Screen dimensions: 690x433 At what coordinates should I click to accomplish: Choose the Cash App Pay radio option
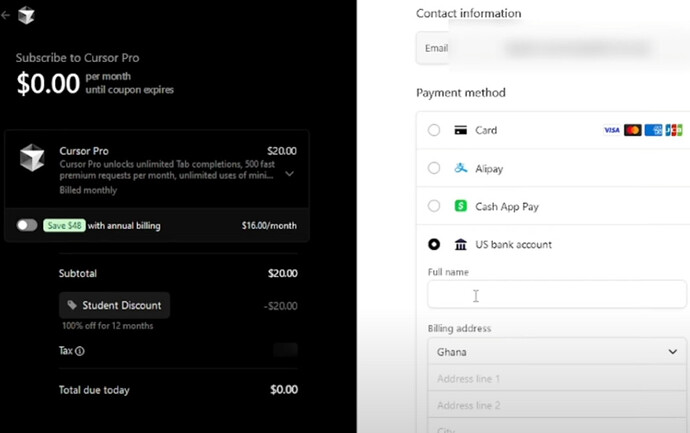[x=434, y=206]
